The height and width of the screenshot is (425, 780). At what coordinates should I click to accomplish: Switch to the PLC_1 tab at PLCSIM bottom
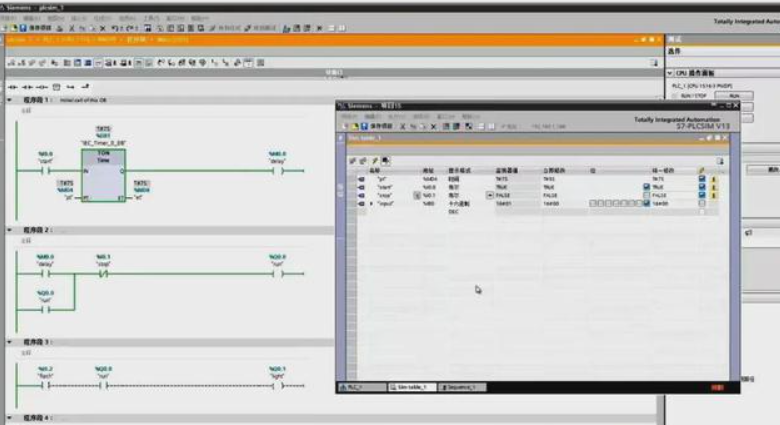pyautogui.click(x=362, y=387)
